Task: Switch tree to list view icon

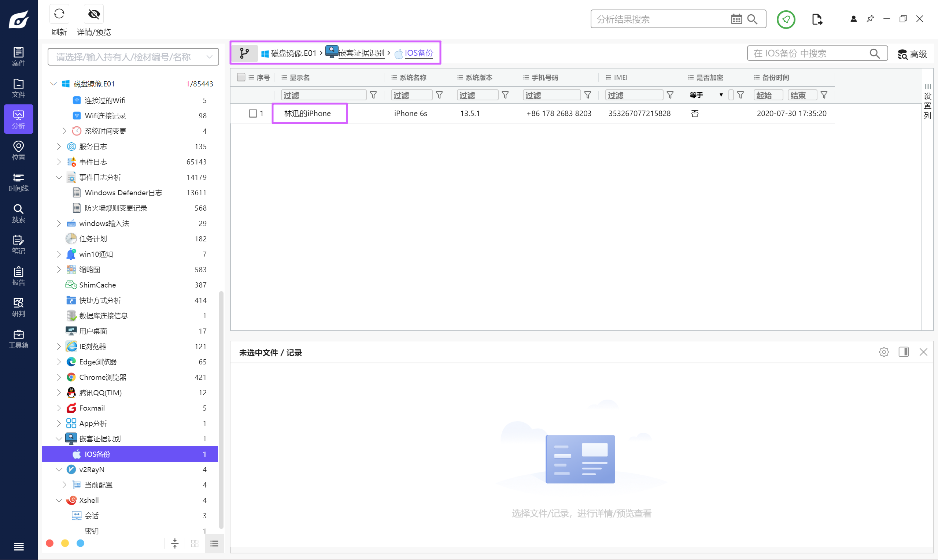Action: click(x=214, y=544)
